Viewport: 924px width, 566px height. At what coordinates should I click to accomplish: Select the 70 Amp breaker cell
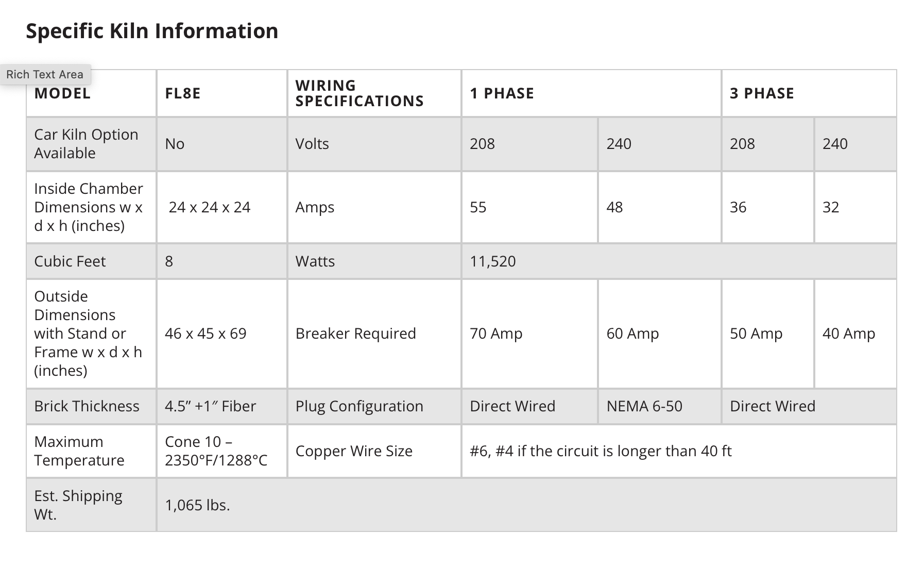coord(529,334)
